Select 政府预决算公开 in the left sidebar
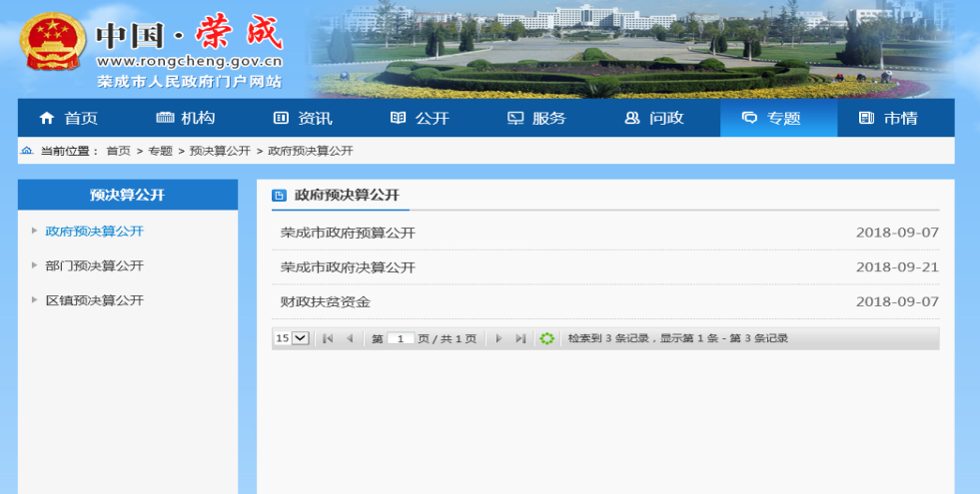Image resolution: width=980 pixels, height=494 pixels. click(x=94, y=232)
